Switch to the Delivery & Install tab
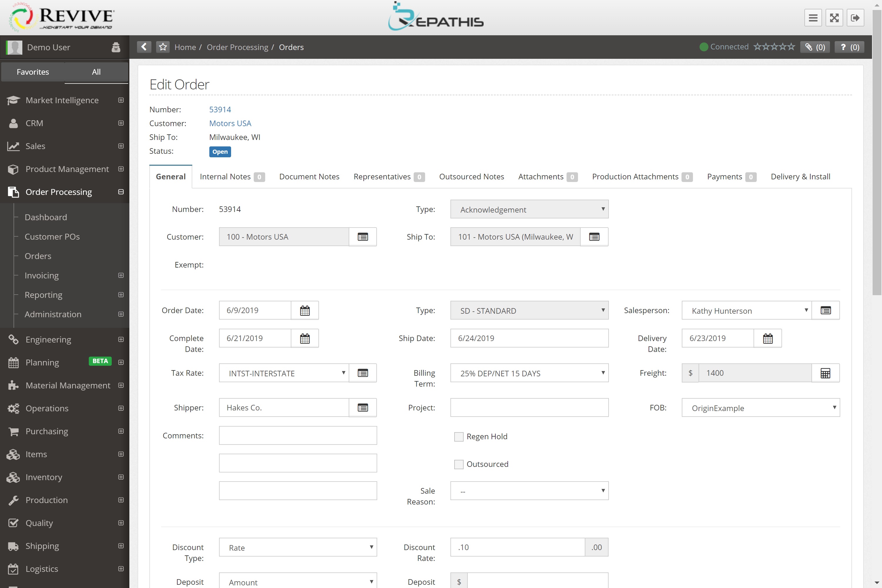Image resolution: width=882 pixels, height=588 pixels. point(800,177)
